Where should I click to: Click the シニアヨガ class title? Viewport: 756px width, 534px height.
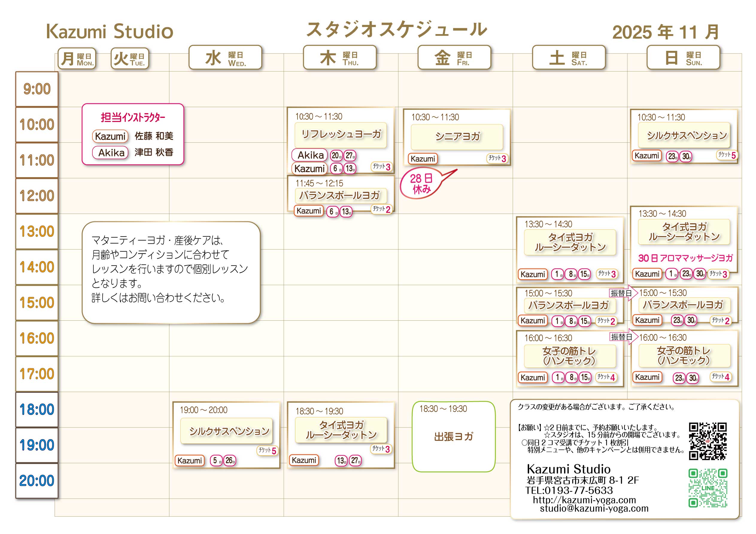(x=457, y=137)
